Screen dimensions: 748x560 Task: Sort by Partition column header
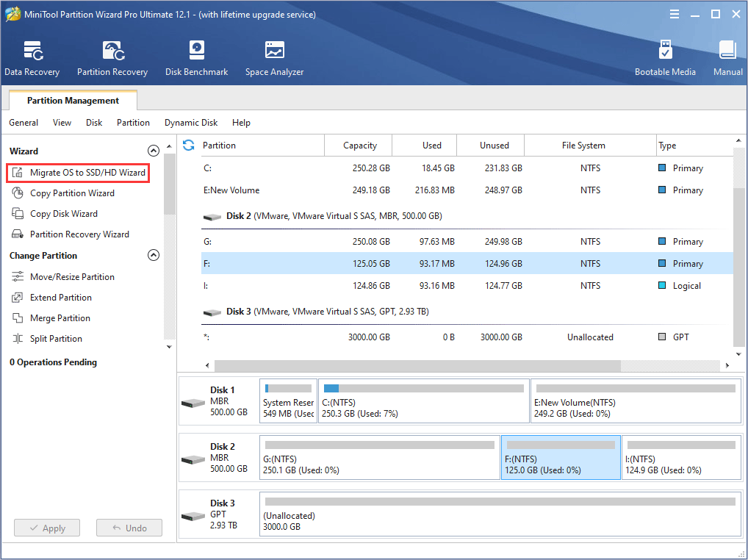point(262,145)
